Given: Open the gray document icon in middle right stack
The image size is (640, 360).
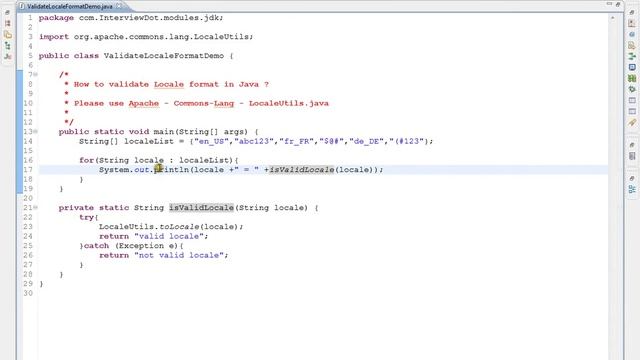Looking at the screenshot, I should point(632,156).
